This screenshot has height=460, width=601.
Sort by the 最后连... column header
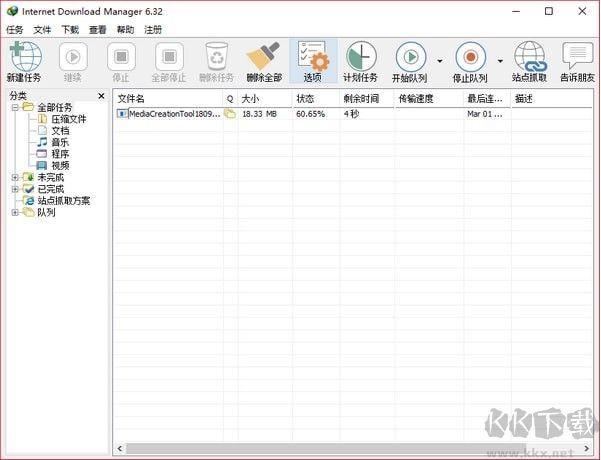487,99
